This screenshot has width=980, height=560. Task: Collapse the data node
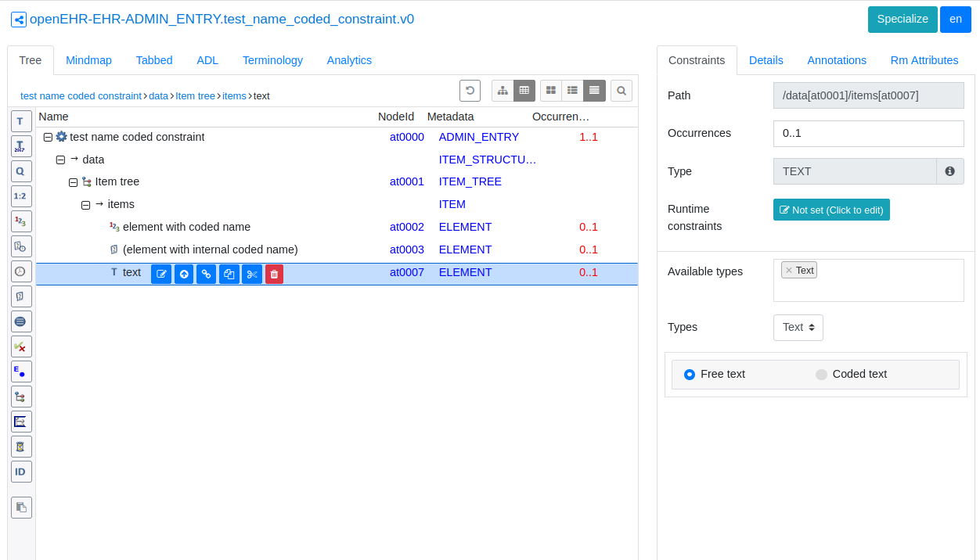(61, 160)
